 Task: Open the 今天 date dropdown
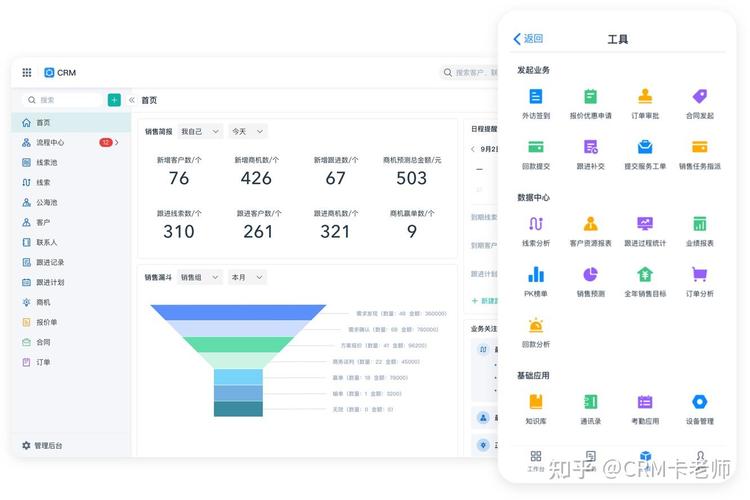pos(247,131)
